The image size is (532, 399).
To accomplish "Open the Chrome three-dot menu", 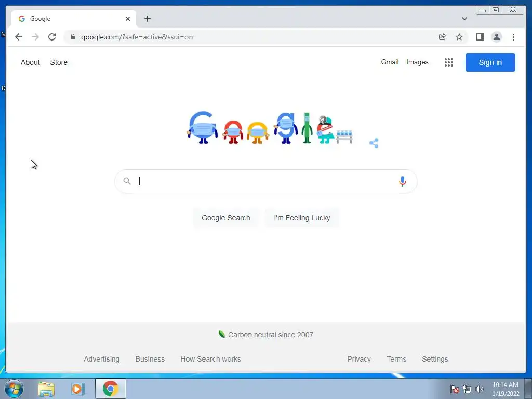I will pyautogui.click(x=513, y=37).
